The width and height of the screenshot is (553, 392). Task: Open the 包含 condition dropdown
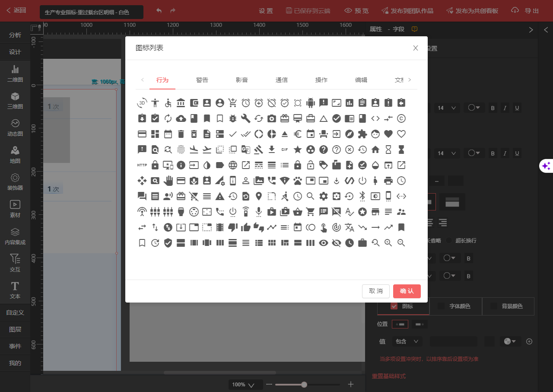(407, 341)
